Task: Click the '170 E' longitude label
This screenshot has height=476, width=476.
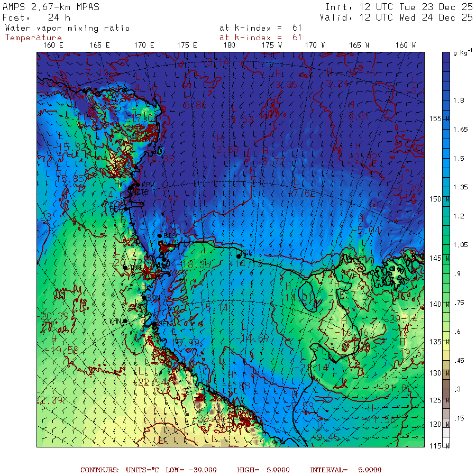Action: (x=144, y=45)
